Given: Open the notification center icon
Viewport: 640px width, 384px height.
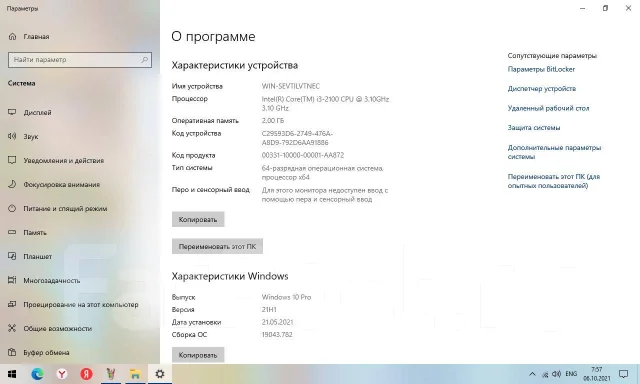Looking at the screenshot, I should pyautogui.click(x=623, y=374).
